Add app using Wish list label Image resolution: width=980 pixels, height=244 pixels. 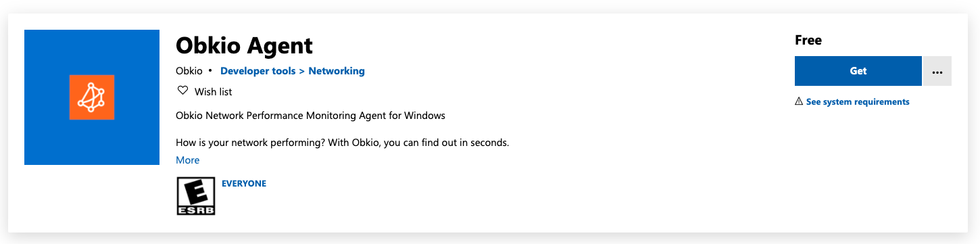pos(214,91)
